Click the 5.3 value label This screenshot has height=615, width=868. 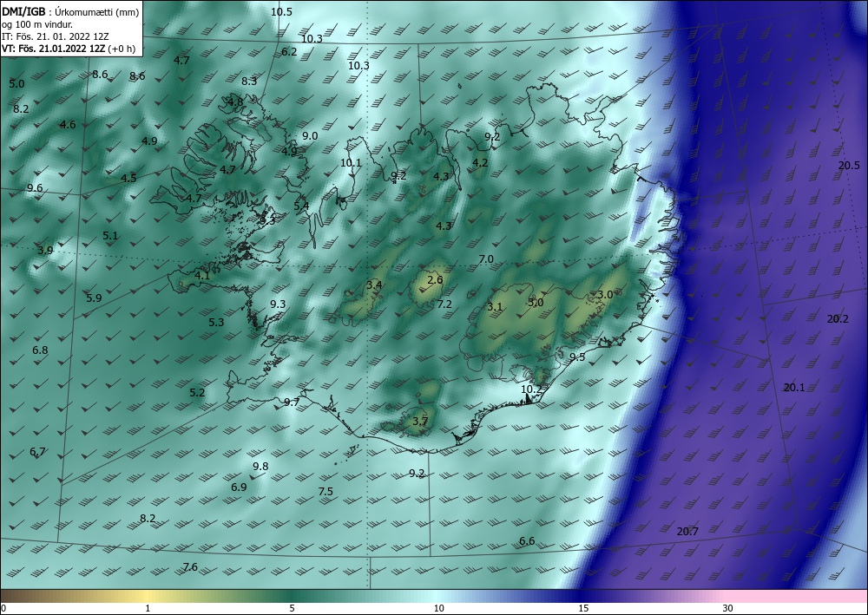pos(216,323)
